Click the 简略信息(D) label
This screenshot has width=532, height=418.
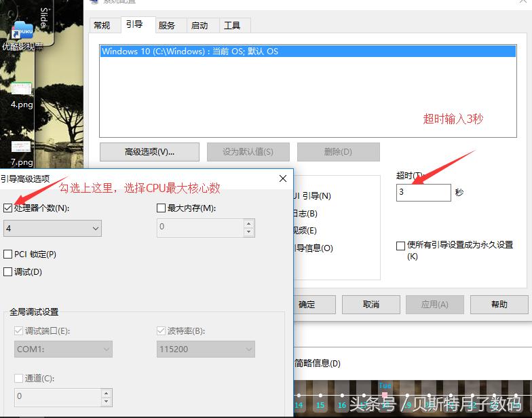pos(318,364)
